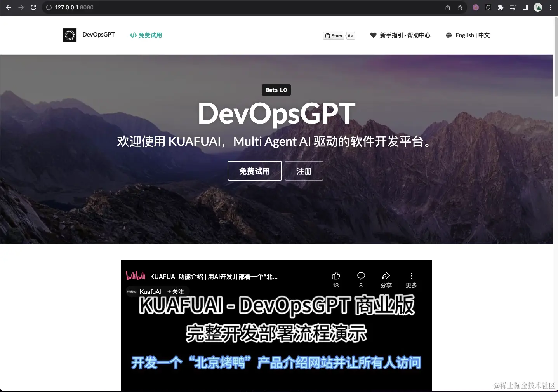558x392 pixels.
Task: Open the 免费试用 link in the navbar
Action: coord(146,35)
